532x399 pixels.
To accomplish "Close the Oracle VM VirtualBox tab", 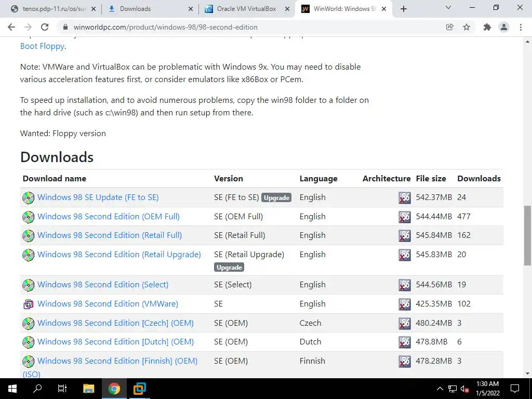I will click(x=287, y=9).
